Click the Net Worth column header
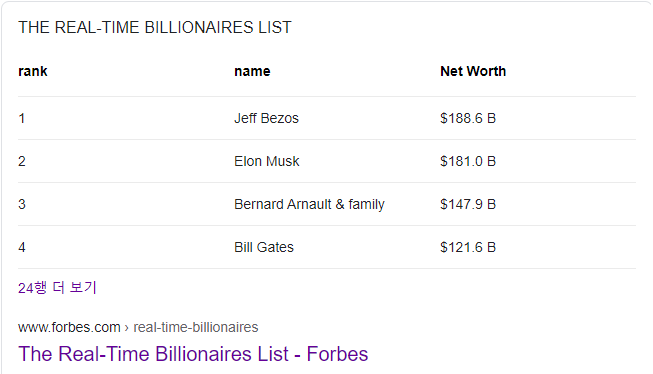 [x=473, y=71]
